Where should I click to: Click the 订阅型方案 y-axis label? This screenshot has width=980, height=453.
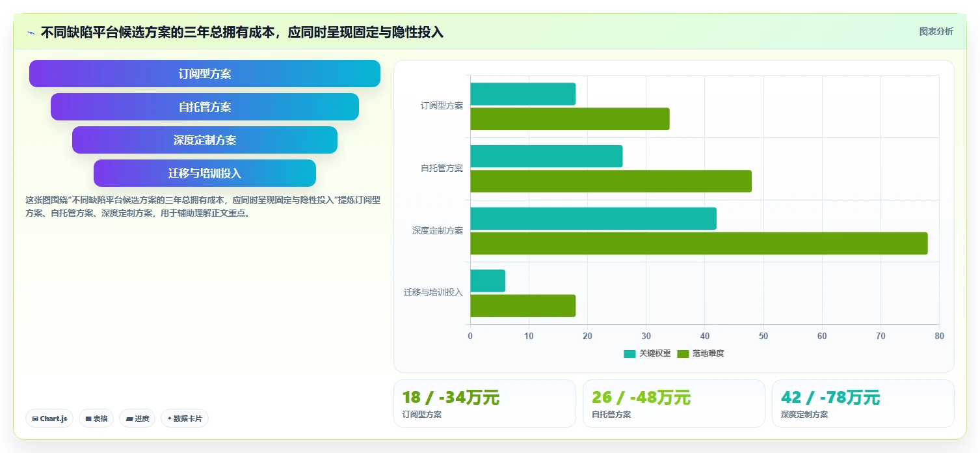(x=442, y=106)
